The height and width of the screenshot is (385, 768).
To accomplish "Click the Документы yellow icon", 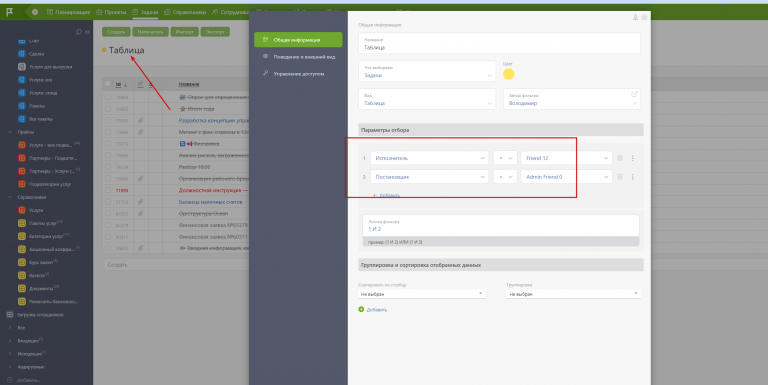I will tap(22, 289).
